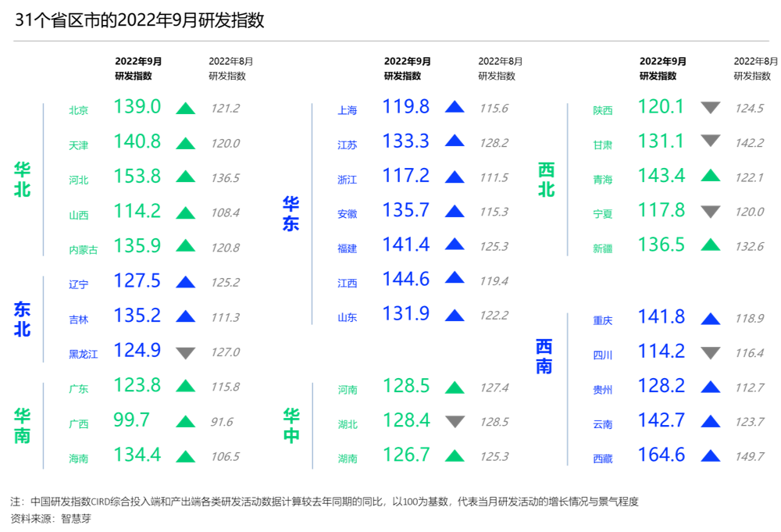Select the green up arrow for 青海
This screenshot has height=532, width=781.
point(710,177)
